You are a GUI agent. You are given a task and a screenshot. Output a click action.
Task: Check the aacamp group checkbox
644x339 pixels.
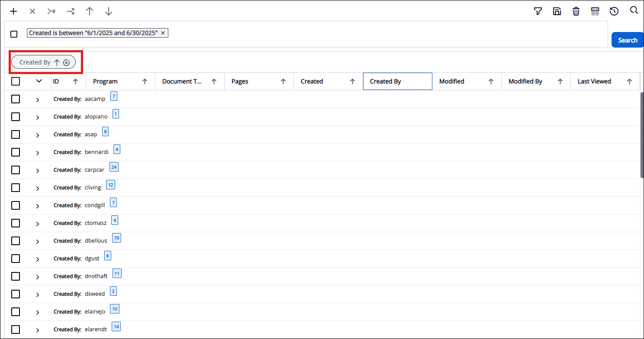(x=16, y=99)
